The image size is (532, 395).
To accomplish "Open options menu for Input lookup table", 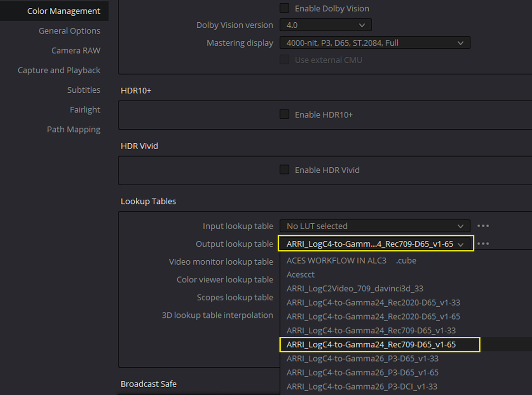I will click(483, 226).
